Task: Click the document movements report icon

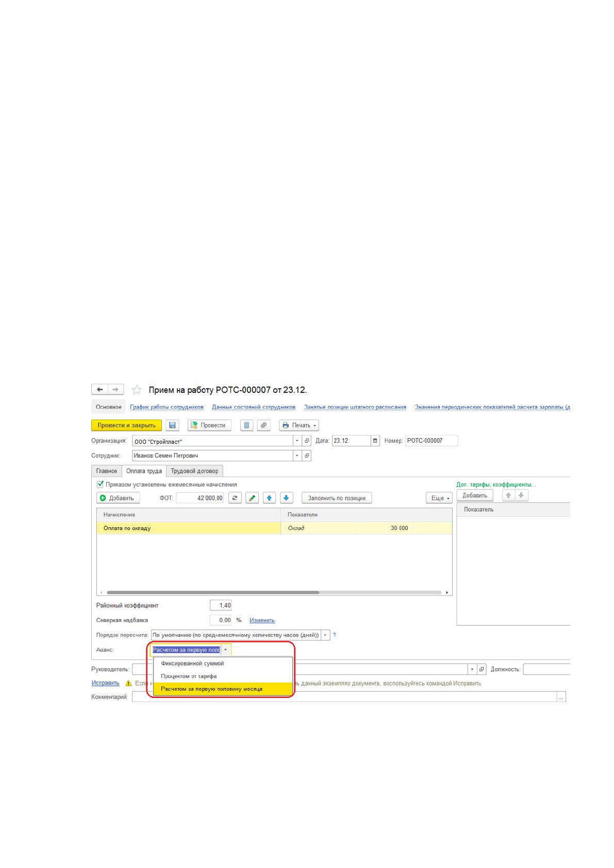Action: 246,425
